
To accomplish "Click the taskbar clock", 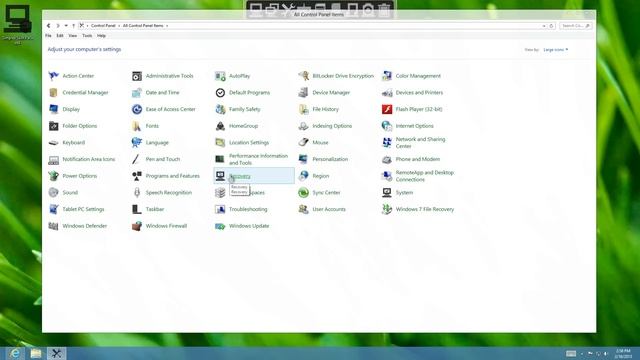I will [623, 353].
